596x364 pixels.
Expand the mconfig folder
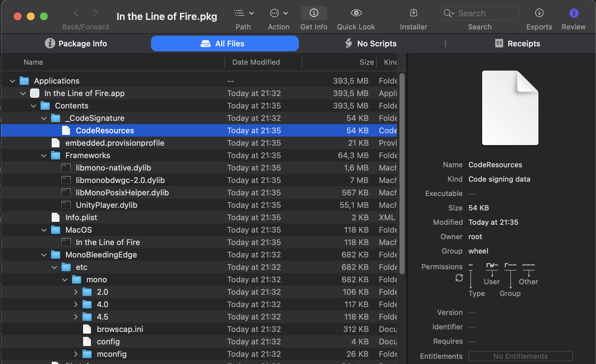(76, 354)
